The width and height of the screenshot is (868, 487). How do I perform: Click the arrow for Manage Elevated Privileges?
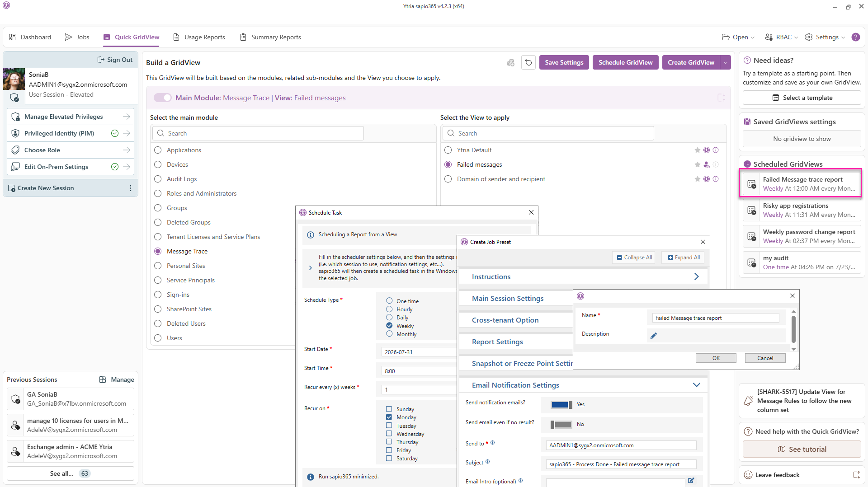(127, 117)
